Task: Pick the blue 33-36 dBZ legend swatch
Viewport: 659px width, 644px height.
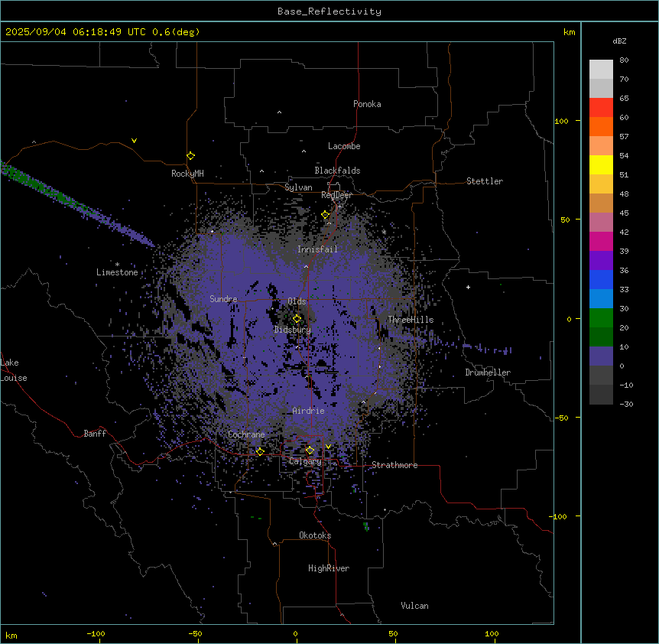Action: click(601, 279)
